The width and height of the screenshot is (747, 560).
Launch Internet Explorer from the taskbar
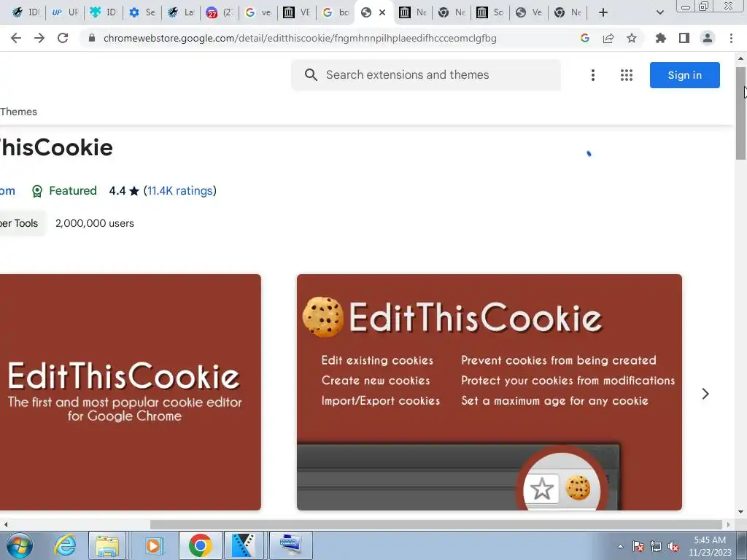point(65,545)
